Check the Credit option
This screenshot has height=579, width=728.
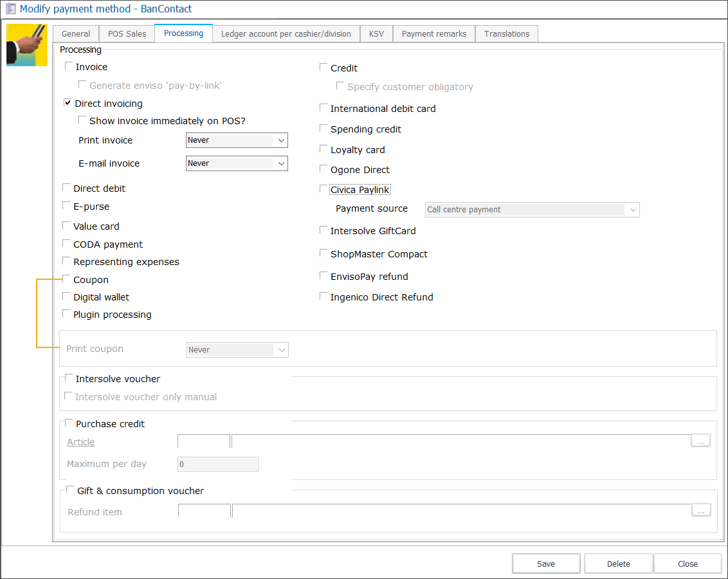(323, 66)
